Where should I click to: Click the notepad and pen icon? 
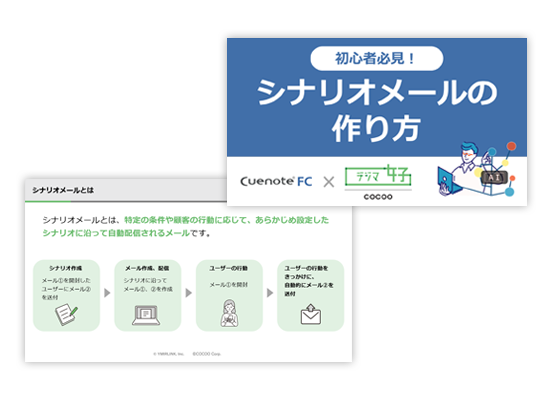(66, 315)
